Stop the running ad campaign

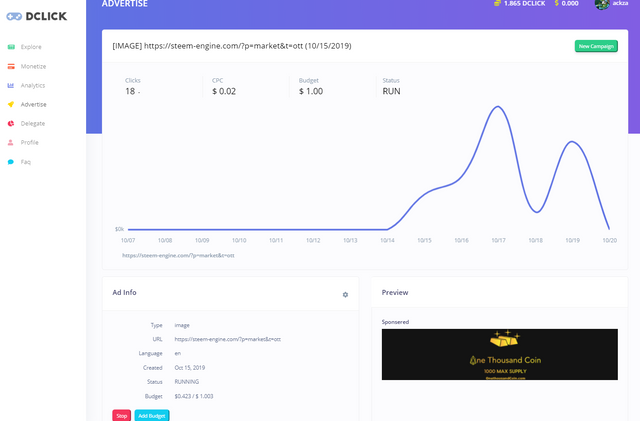[x=122, y=416]
